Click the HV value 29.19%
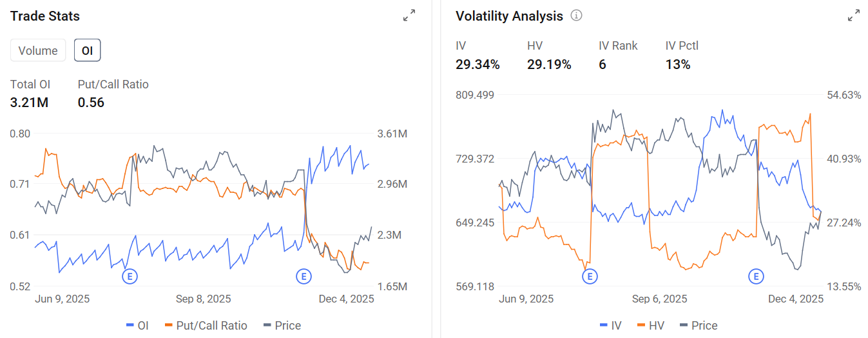 (549, 65)
